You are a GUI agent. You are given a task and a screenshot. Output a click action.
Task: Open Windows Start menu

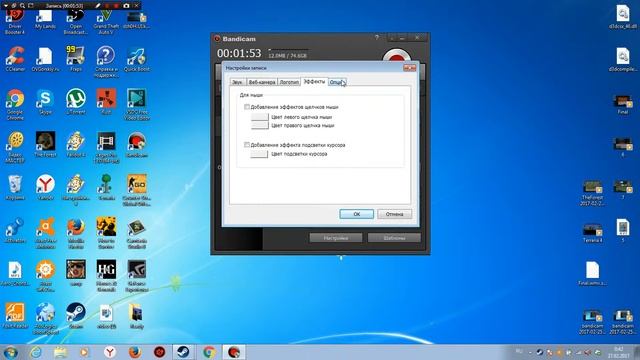coord(11,352)
